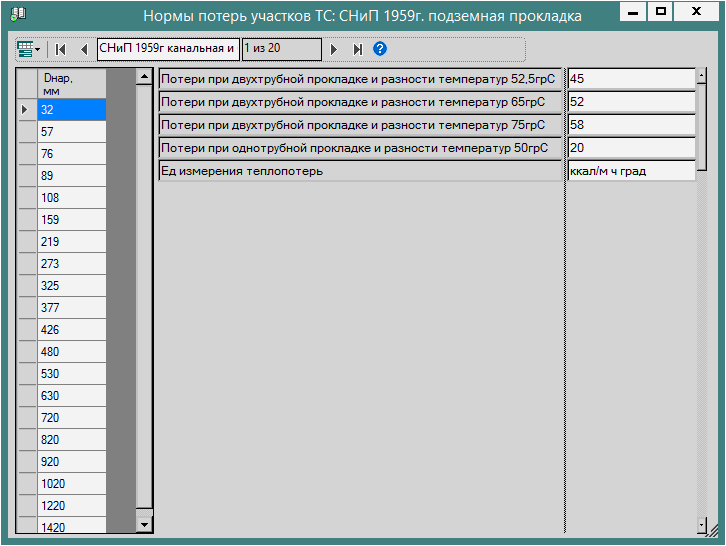The width and height of the screenshot is (726, 546).
Task: Edit the value 45 for 52,5грС losses
Action: (630, 79)
